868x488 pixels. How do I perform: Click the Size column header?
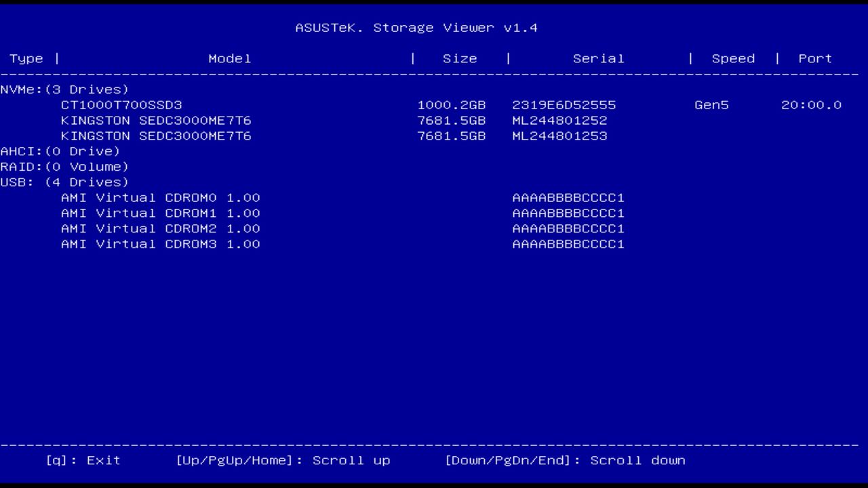point(460,58)
